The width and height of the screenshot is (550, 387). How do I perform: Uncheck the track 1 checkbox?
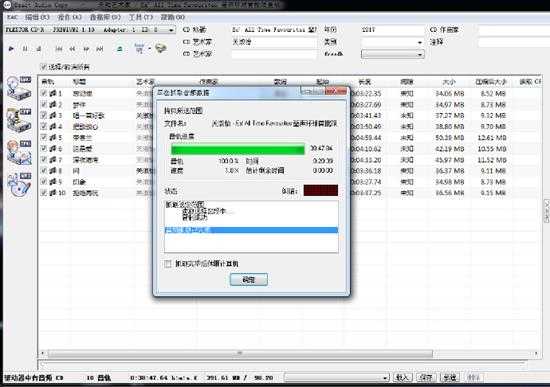click(x=44, y=93)
